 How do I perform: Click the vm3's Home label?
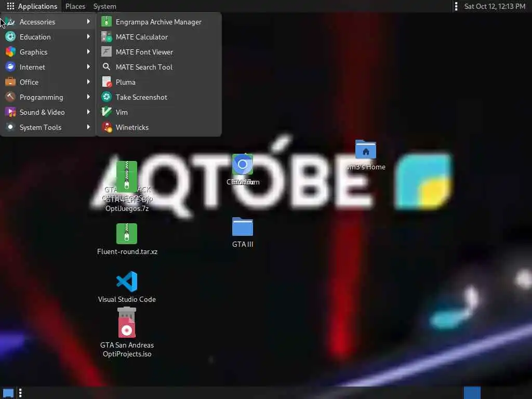(x=366, y=167)
